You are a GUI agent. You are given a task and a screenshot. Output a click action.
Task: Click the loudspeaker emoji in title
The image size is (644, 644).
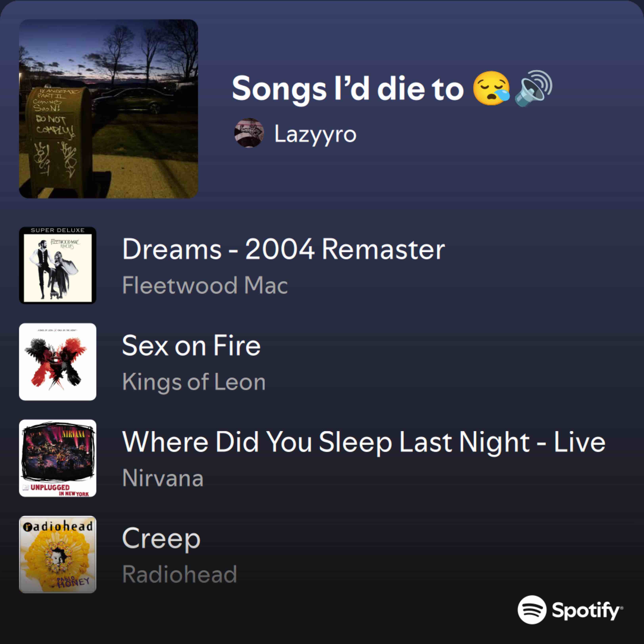tap(533, 88)
